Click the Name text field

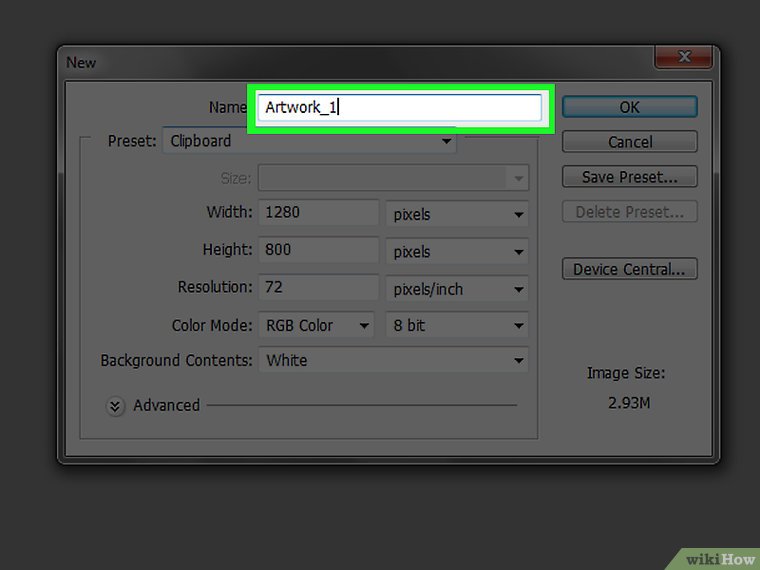pyautogui.click(x=400, y=108)
